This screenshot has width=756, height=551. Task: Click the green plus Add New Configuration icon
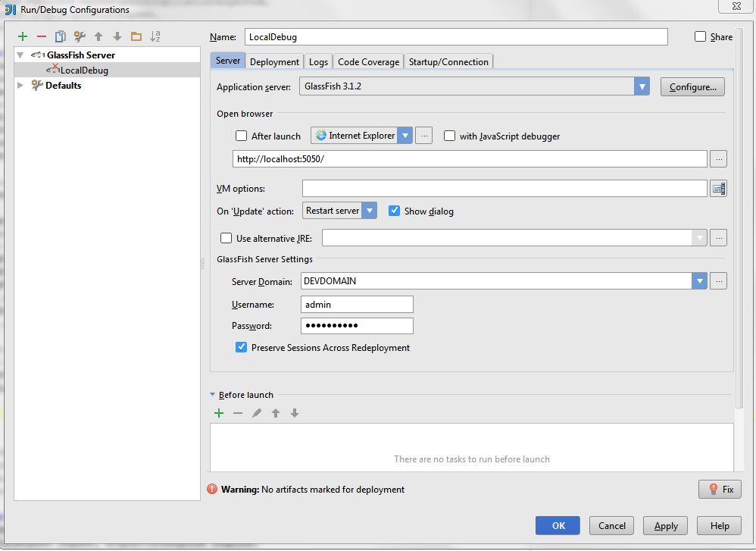tap(23, 36)
